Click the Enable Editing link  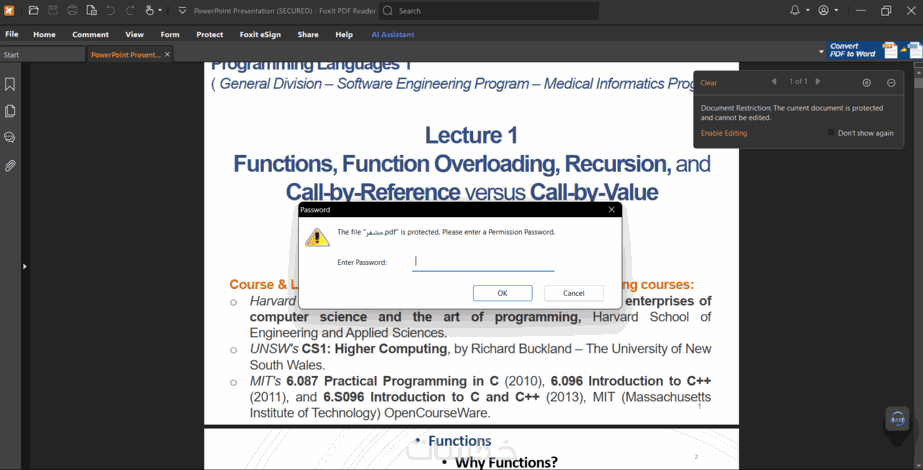point(723,133)
